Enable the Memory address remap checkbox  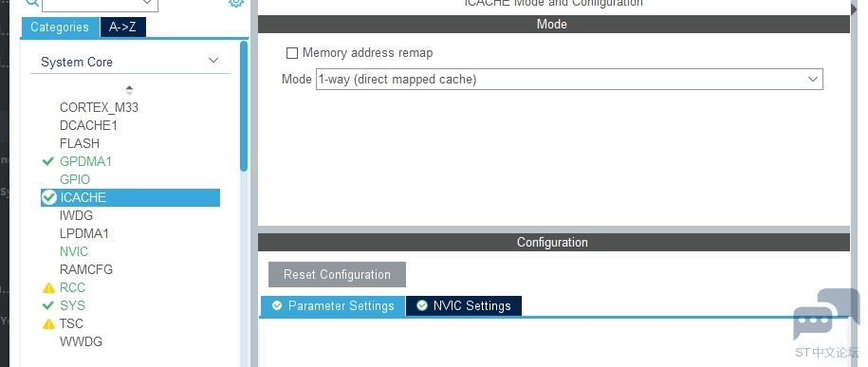tap(292, 53)
